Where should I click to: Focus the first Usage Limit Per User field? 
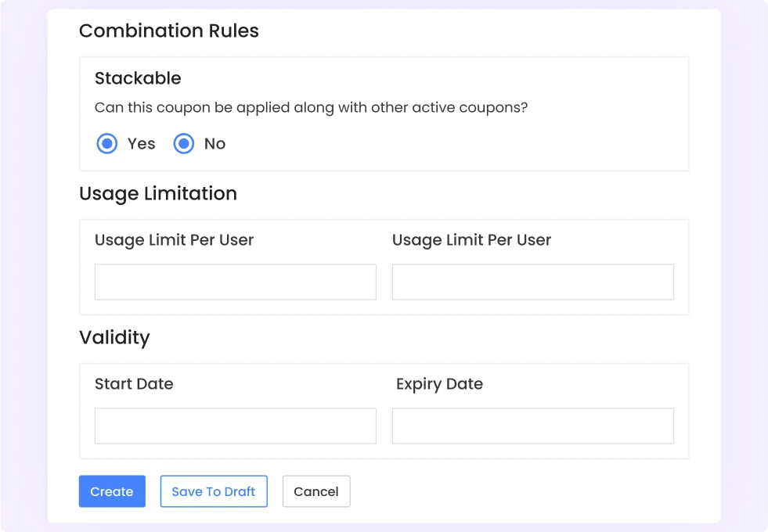[x=235, y=282]
